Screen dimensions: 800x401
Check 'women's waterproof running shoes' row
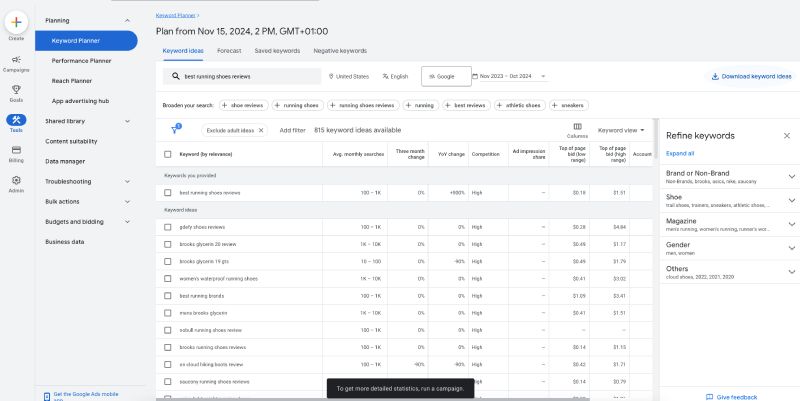coord(167,279)
